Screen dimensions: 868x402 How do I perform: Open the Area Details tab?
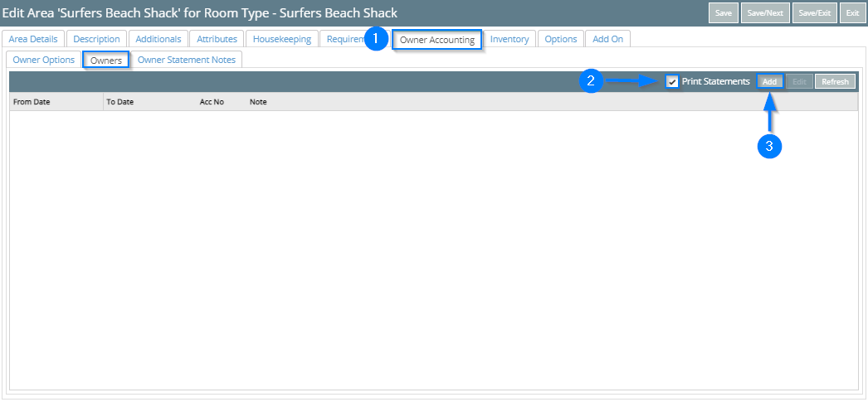33,39
